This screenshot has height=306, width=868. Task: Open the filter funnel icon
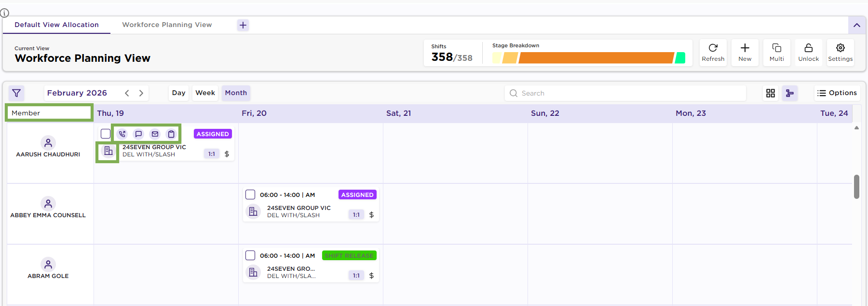click(16, 93)
